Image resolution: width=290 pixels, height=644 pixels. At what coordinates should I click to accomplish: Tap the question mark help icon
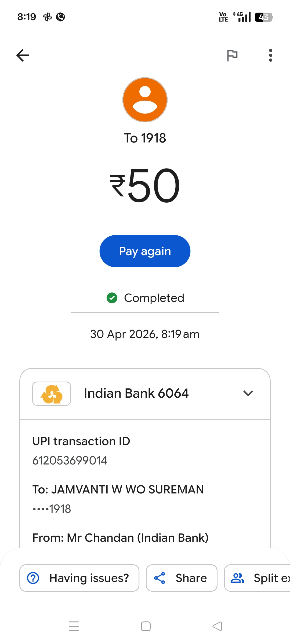click(33, 578)
